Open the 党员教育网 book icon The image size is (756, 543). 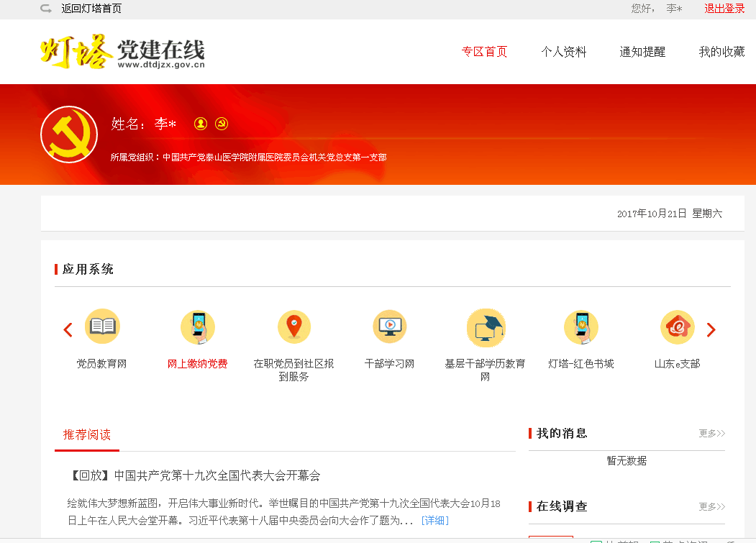(x=102, y=327)
